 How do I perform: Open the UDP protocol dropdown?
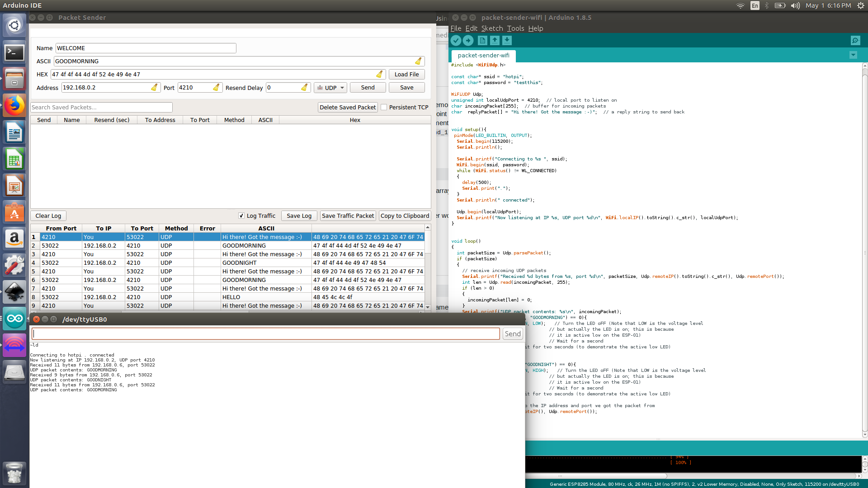point(330,88)
